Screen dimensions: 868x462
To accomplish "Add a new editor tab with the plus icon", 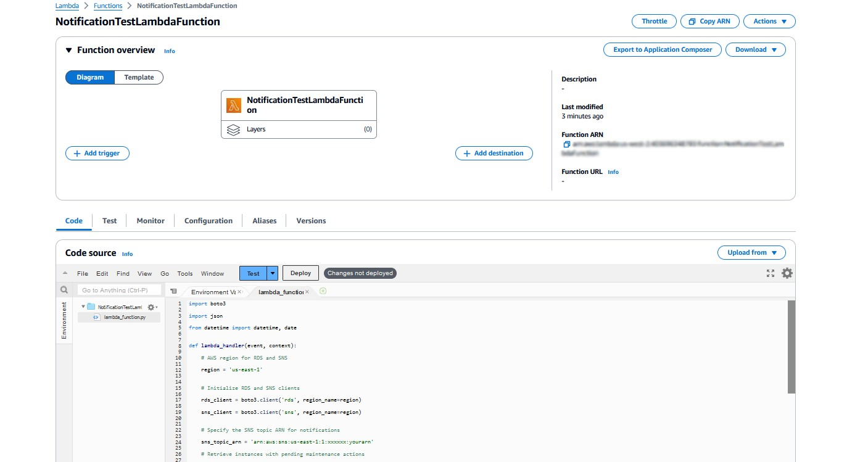I will point(323,291).
